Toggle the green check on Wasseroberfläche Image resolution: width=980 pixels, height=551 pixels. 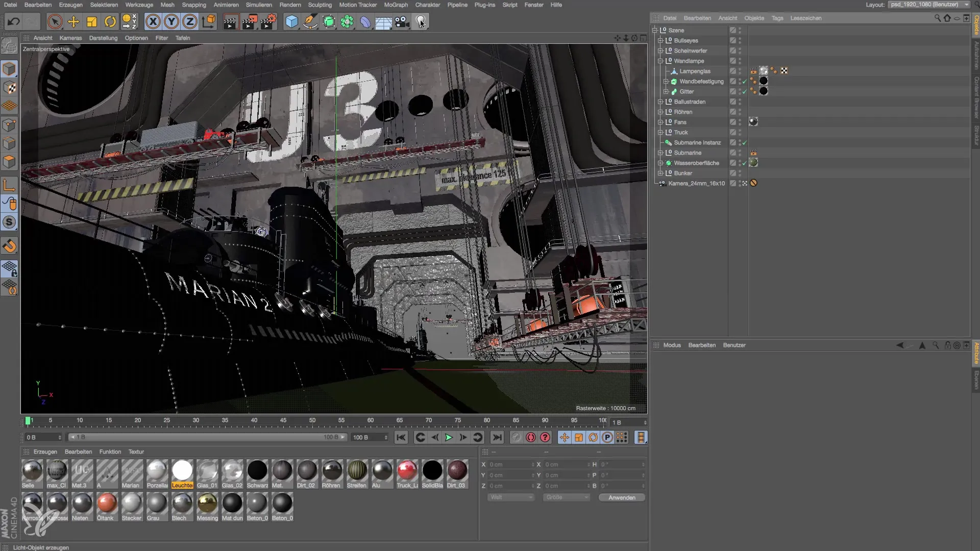745,163
